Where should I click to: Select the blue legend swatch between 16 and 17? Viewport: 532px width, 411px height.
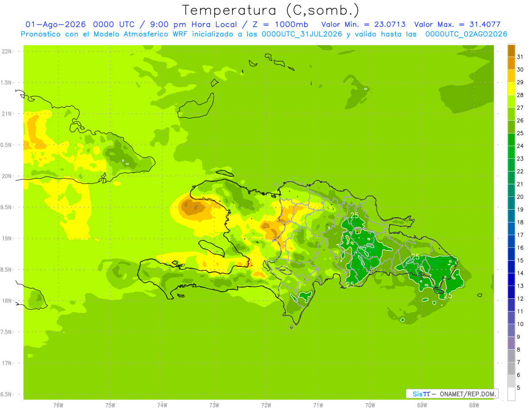click(x=511, y=241)
